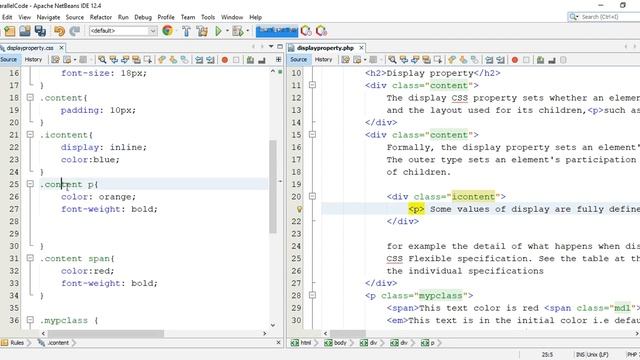Click Find Next Occurrence in the CSS editor
Image resolution: width=640 pixels, height=360 pixels.
[125, 60]
